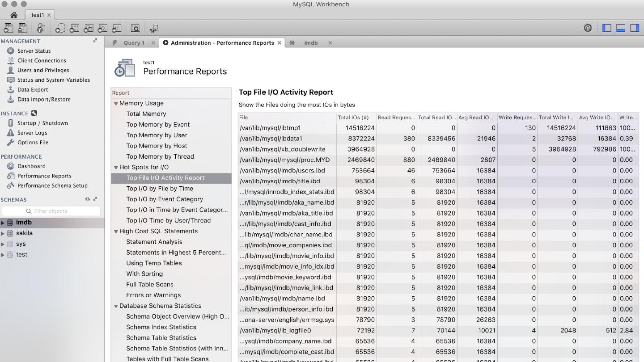This screenshot has width=644, height=362.
Task: Select the Full Table Scans report
Action: tap(150, 285)
